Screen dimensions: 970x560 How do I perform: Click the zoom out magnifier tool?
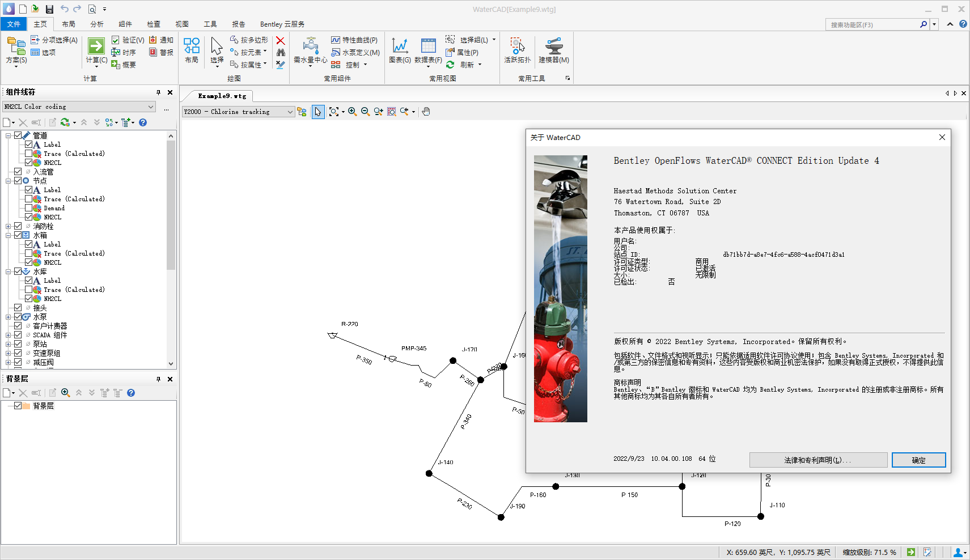[365, 112]
